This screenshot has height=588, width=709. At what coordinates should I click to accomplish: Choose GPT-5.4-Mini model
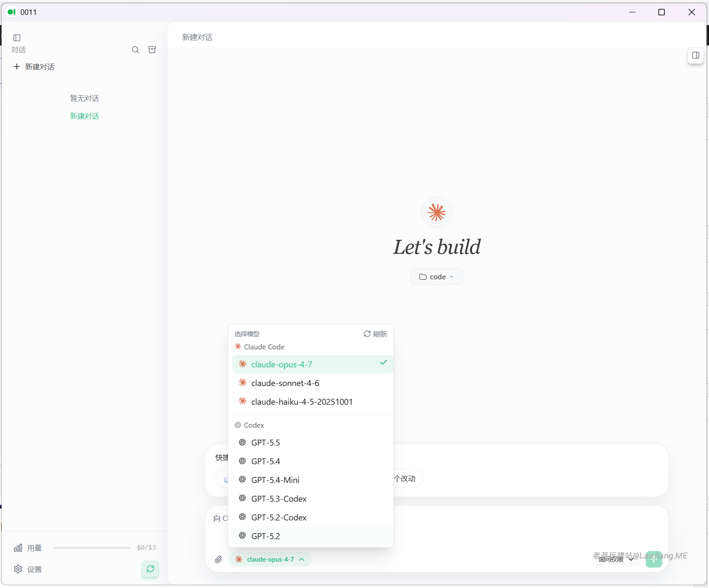click(312, 480)
